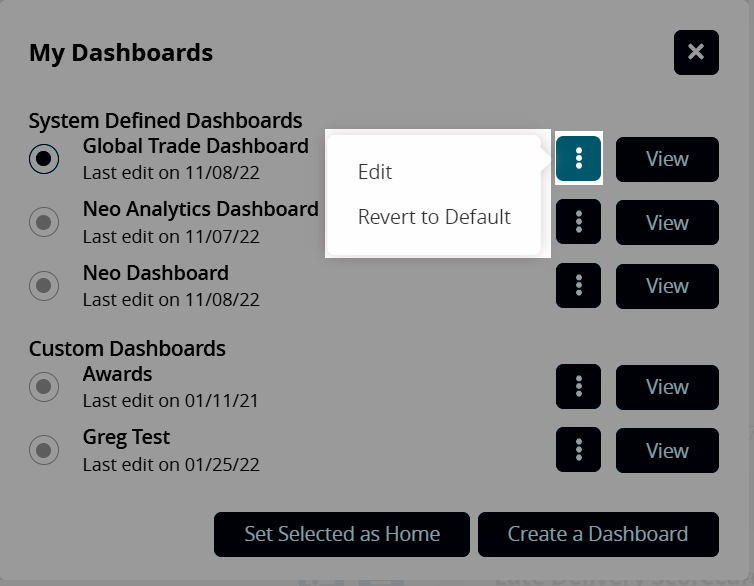Click Set Selected as Home button

pos(342,534)
